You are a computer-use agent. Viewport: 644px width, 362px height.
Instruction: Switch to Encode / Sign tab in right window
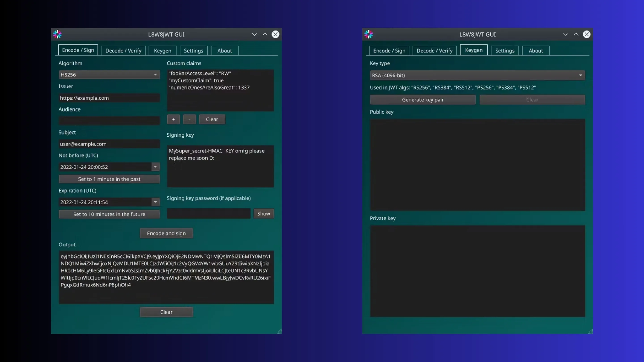[x=389, y=51]
